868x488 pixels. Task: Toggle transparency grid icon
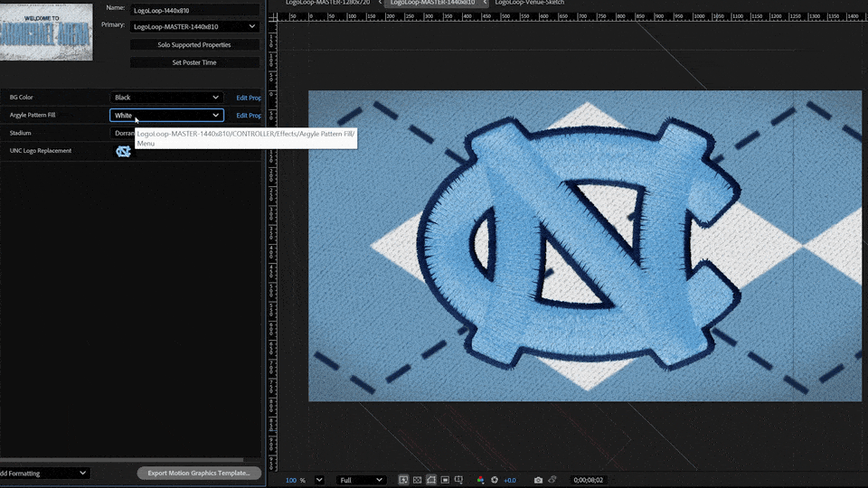pyautogui.click(x=418, y=480)
